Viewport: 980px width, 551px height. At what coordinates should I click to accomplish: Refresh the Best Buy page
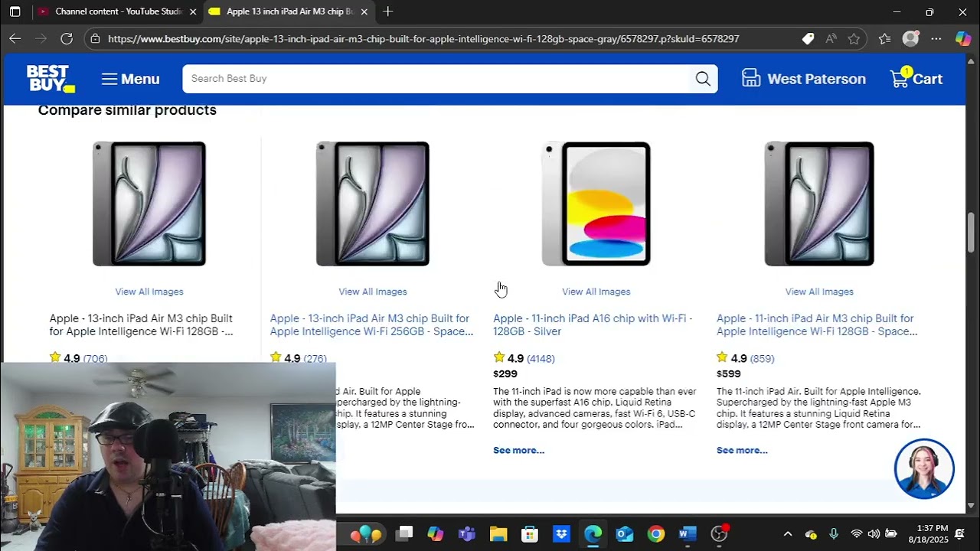coord(67,38)
